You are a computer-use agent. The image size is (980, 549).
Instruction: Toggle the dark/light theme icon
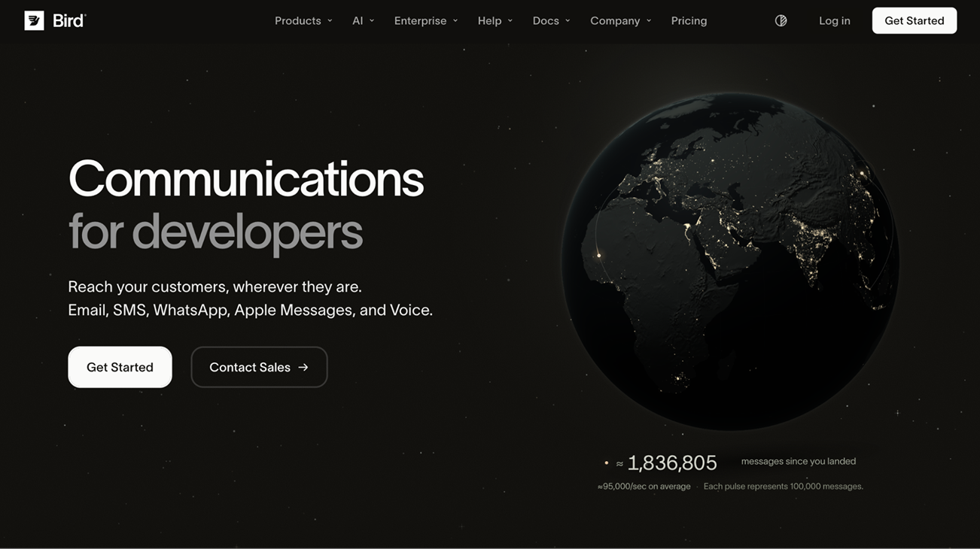coord(781,21)
